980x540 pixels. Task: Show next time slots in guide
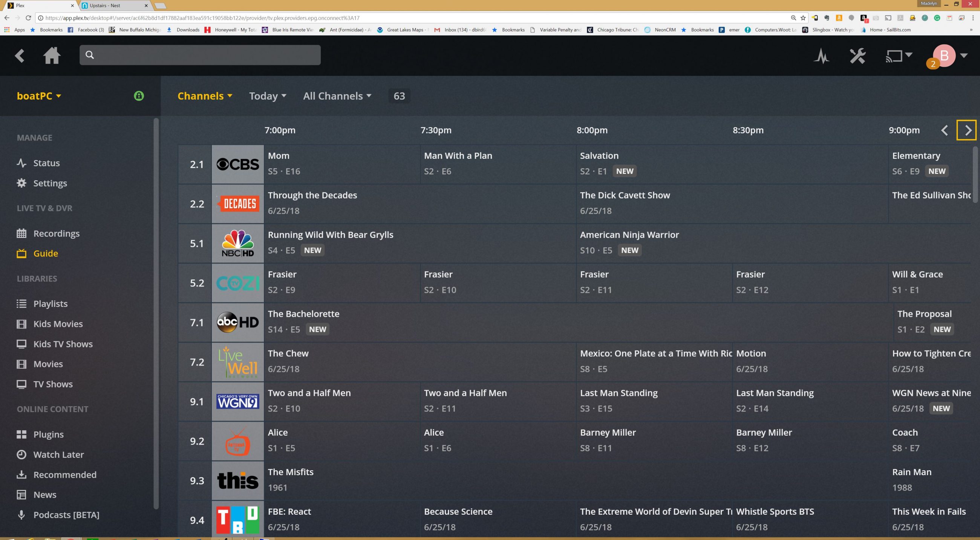coord(966,130)
